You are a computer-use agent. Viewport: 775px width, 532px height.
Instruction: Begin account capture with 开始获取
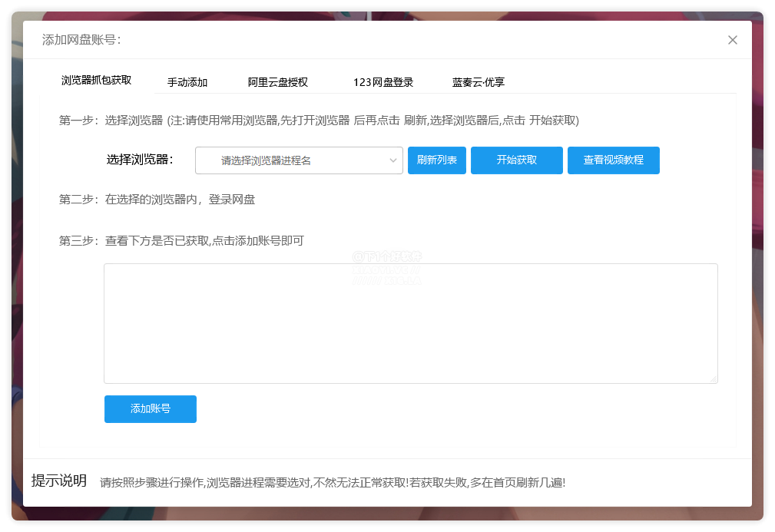(x=516, y=160)
